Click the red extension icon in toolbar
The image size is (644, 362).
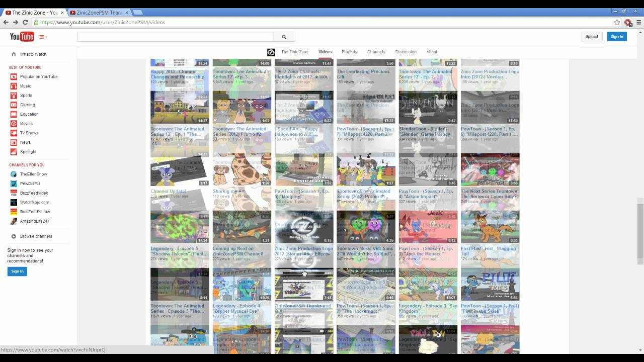[x=628, y=22]
